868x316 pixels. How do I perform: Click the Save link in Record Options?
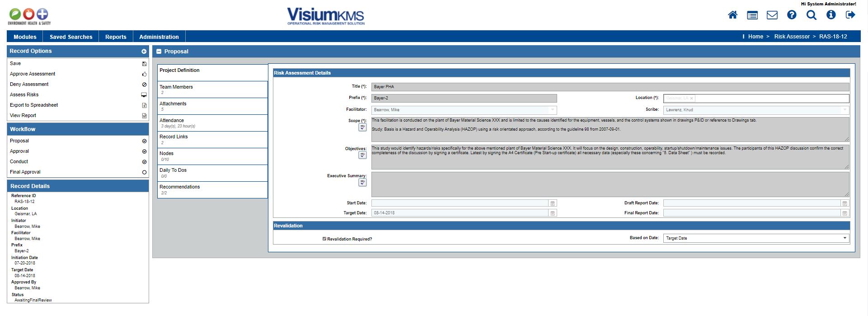pos(15,64)
